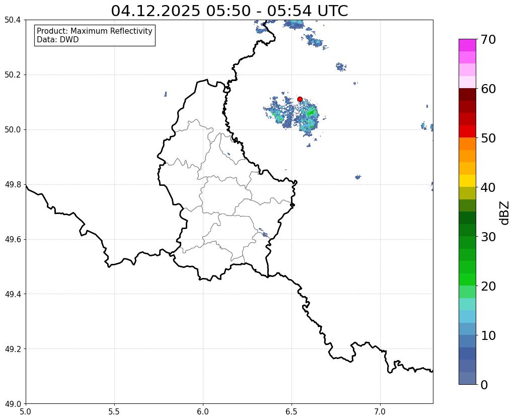Click the dark maroon swatch below 60 dBZ
This screenshot has height=420, width=515.
coord(467,95)
